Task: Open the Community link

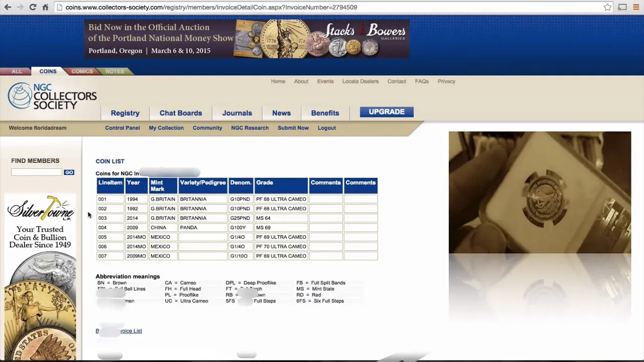Action: pos(207,128)
